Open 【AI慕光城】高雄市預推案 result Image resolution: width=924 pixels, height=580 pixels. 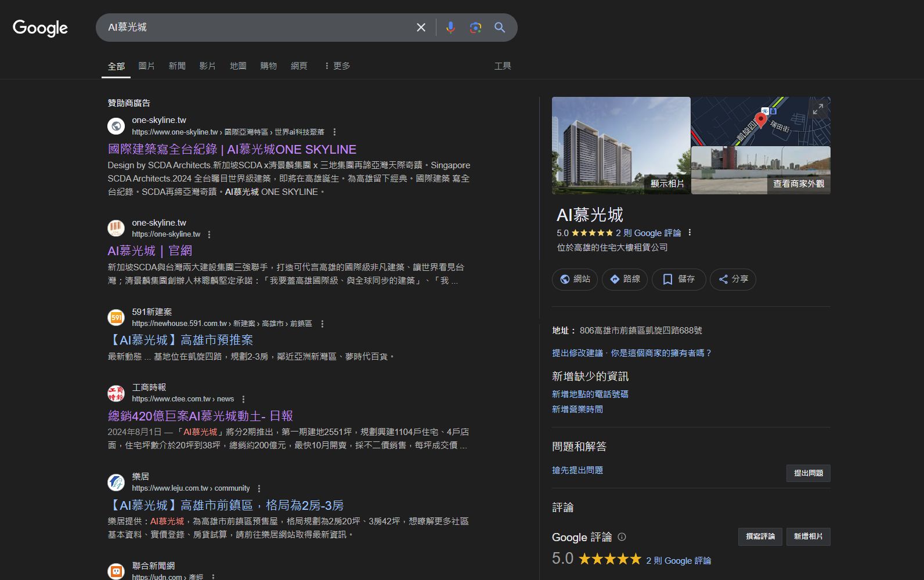(181, 340)
